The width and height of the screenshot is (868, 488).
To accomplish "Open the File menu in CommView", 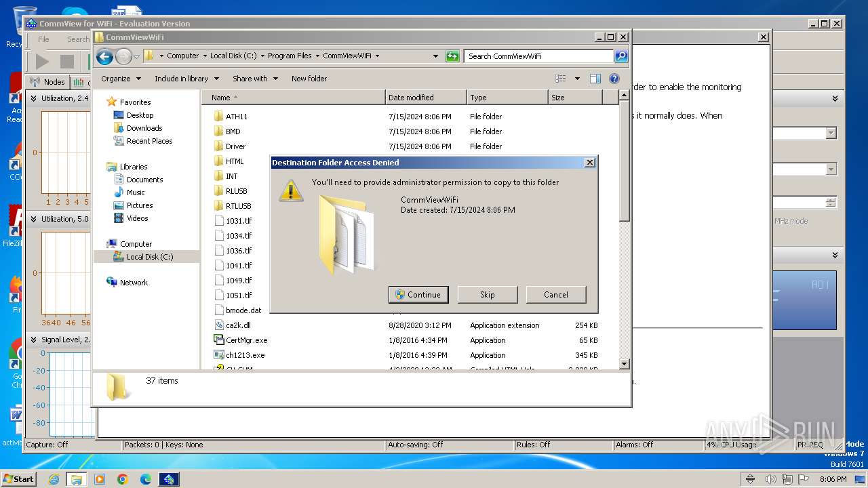I will coord(43,39).
